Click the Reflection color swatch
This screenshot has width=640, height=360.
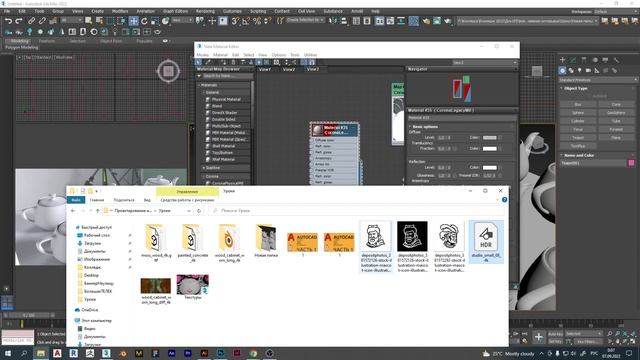(x=489, y=167)
